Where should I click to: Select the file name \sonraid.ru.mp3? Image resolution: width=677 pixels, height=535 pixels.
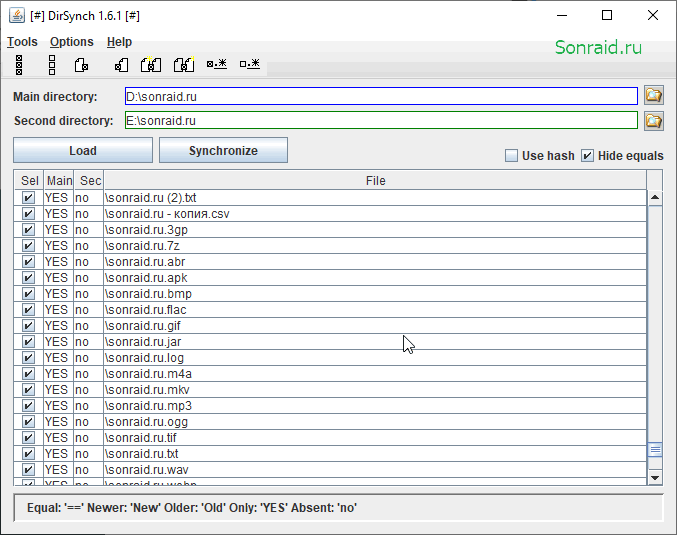(148, 406)
